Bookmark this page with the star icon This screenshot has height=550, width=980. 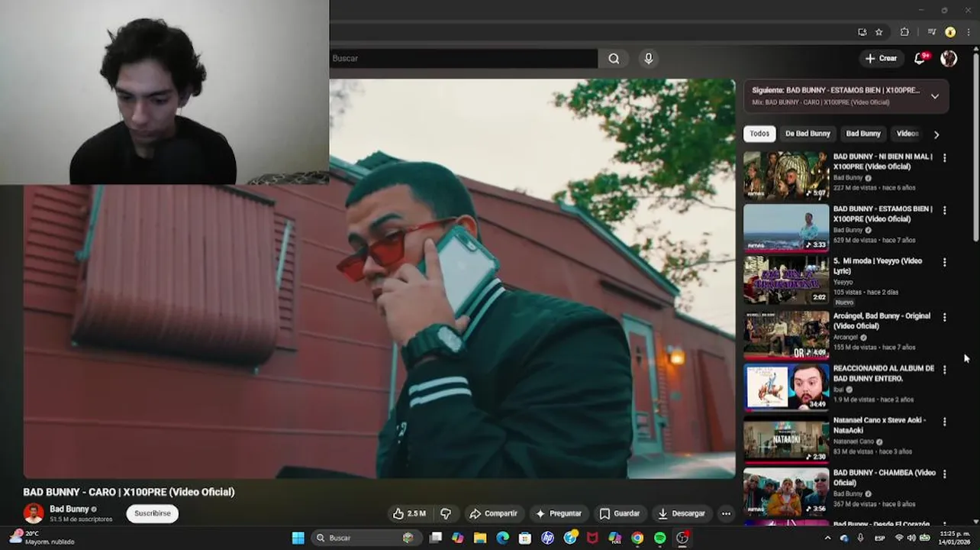tap(879, 32)
